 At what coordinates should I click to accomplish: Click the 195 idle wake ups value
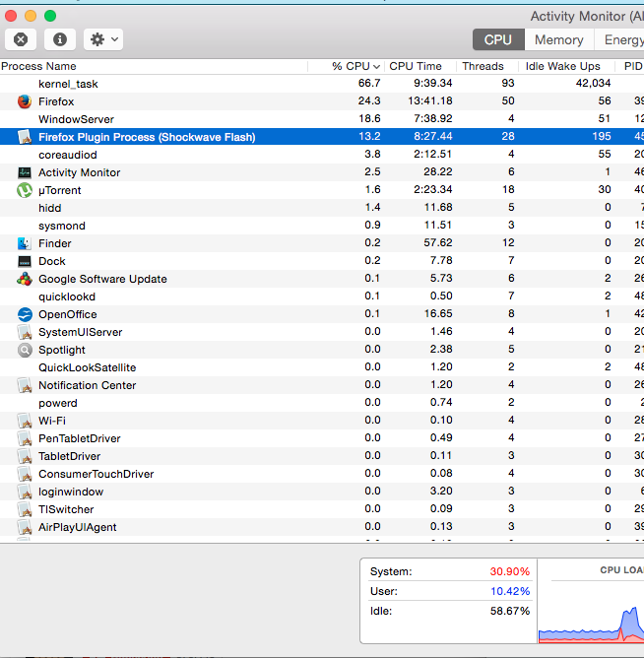tap(602, 136)
